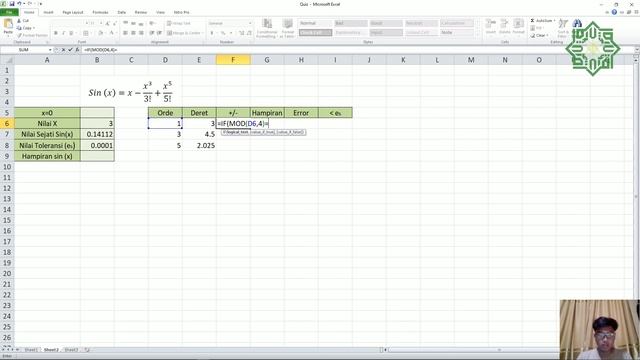
Task: Switch to the Insert ribbon tab
Action: (48, 12)
